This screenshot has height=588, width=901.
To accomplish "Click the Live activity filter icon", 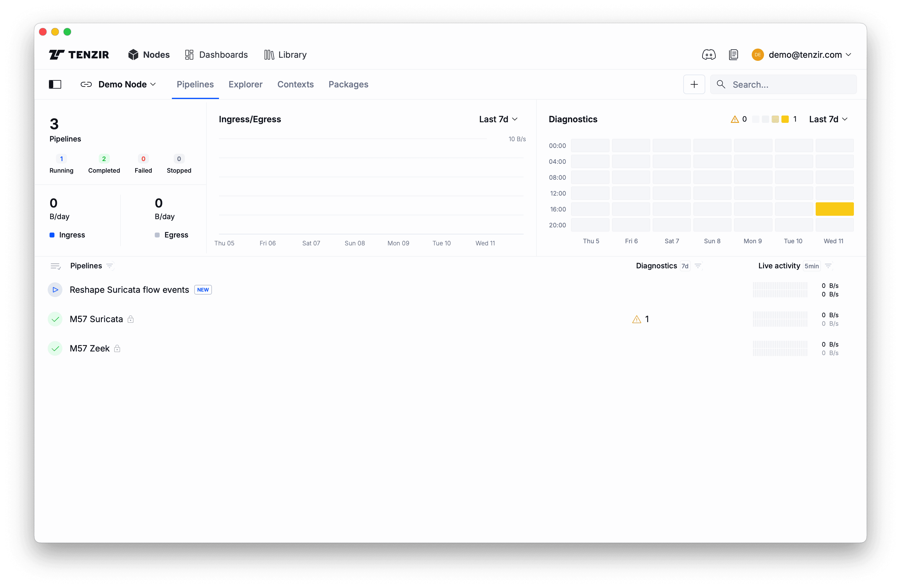I will click(x=828, y=266).
